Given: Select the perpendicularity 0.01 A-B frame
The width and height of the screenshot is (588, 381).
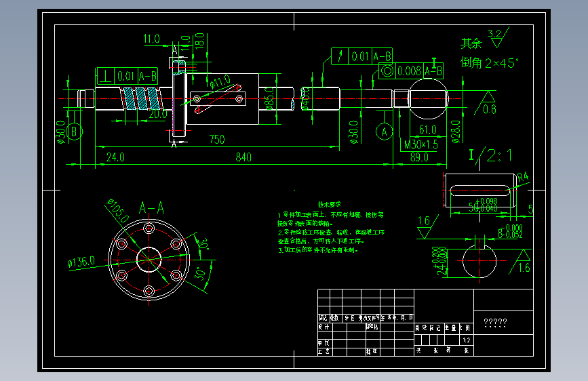Looking at the screenshot, I should (x=127, y=76).
